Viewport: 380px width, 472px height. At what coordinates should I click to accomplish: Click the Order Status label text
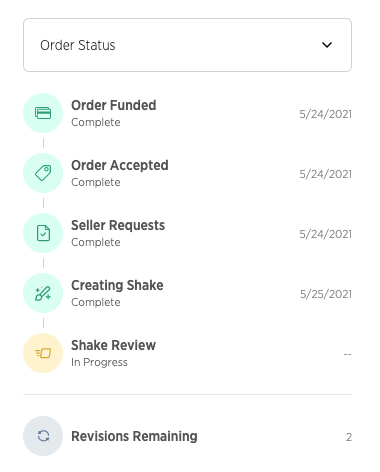click(x=78, y=45)
